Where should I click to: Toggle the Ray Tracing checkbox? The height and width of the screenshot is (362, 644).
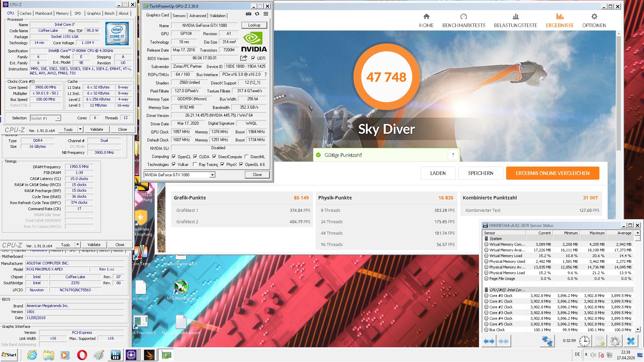[x=195, y=164]
